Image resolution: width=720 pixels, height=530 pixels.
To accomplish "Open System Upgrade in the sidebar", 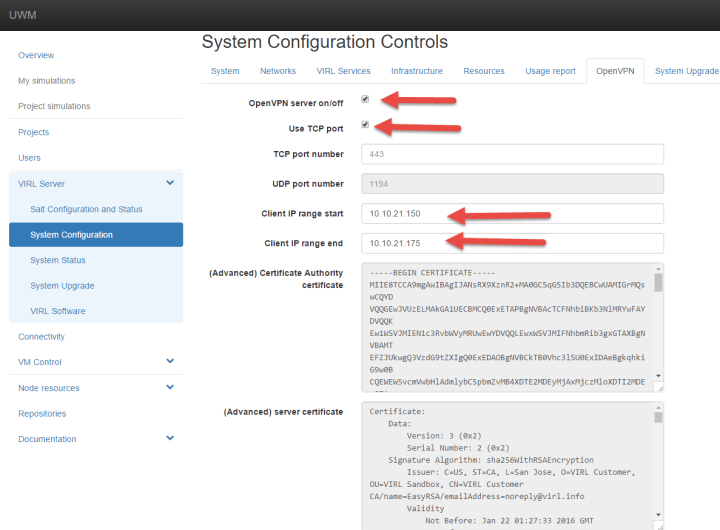I will [x=62, y=286].
